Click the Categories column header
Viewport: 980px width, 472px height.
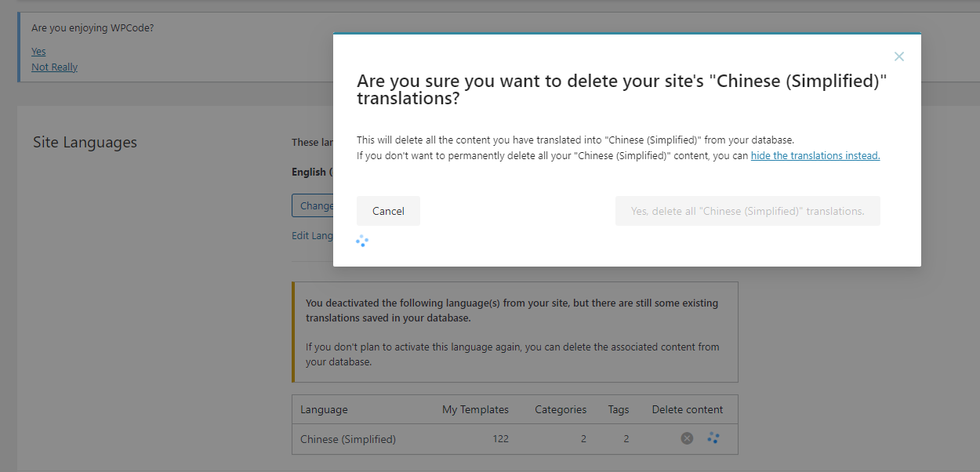561,409
